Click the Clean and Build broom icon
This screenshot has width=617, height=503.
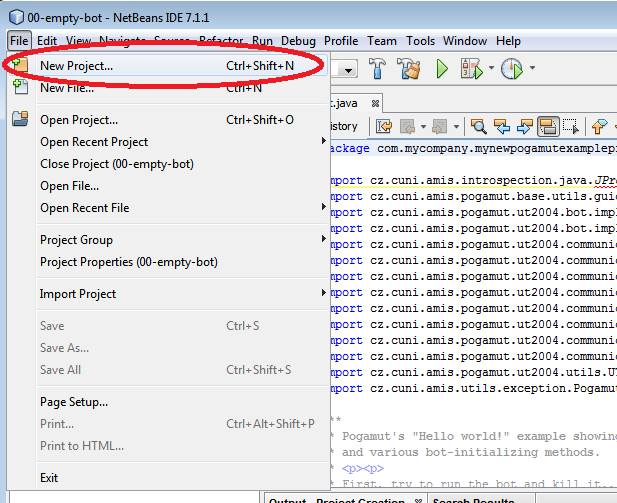409,68
